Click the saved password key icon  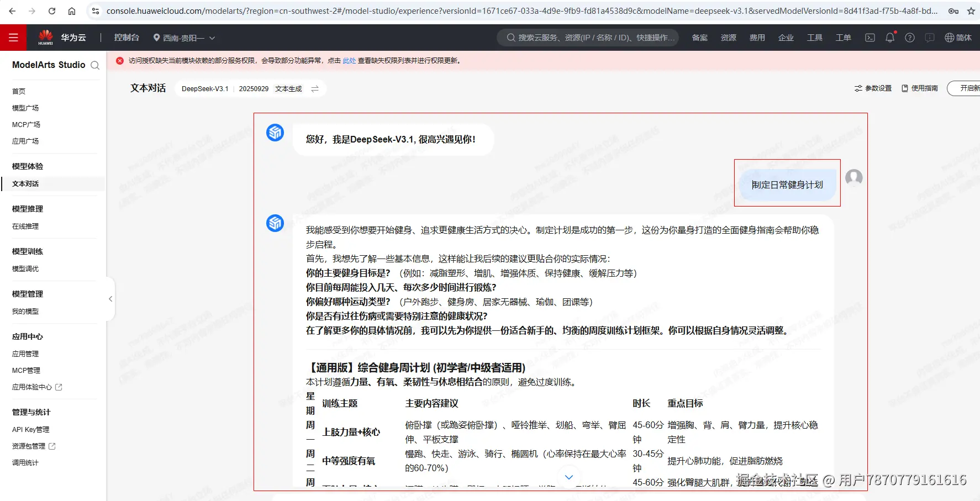pyautogui.click(x=953, y=11)
